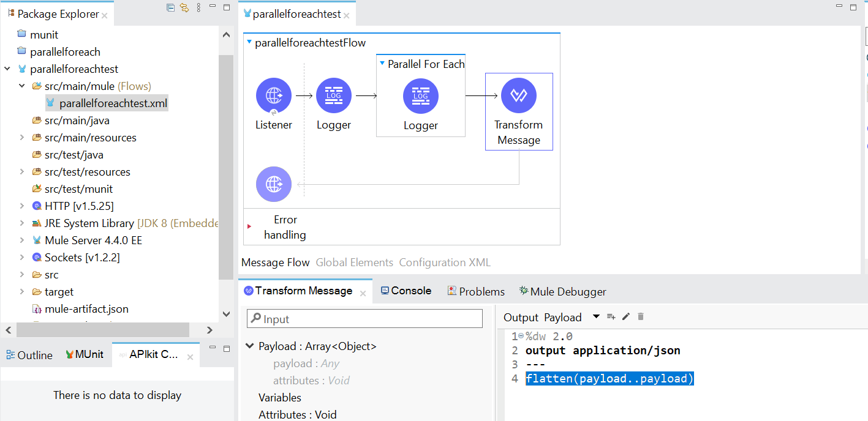This screenshot has width=868, height=421.
Task: Expand the src/main/resources folder
Action: 22,138
